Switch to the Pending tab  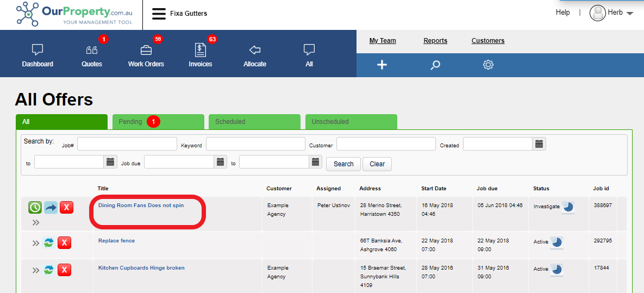(158, 122)
